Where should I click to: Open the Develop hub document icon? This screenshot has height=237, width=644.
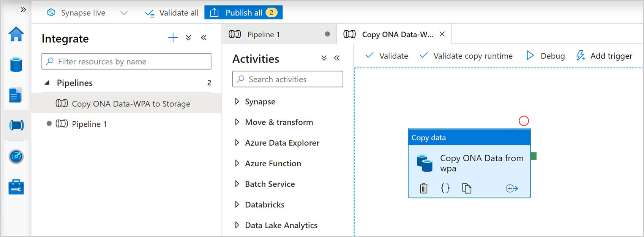point(16,95)
